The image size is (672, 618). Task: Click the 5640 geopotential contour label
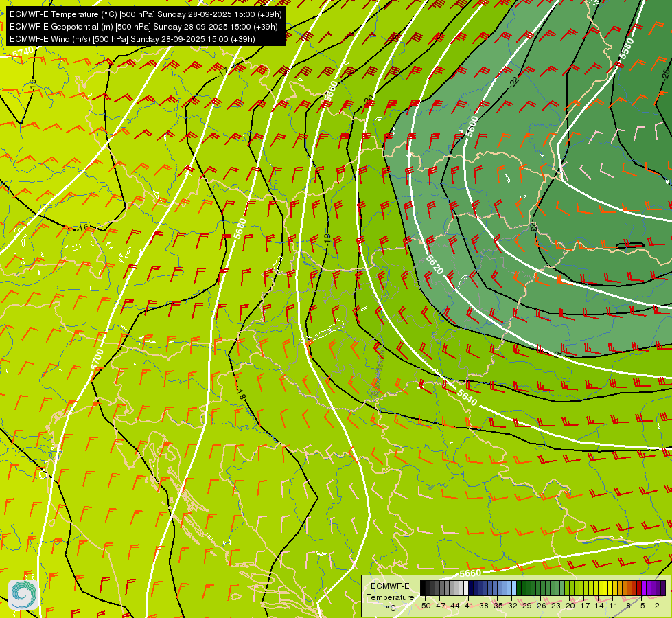click(x=467, y=398)
